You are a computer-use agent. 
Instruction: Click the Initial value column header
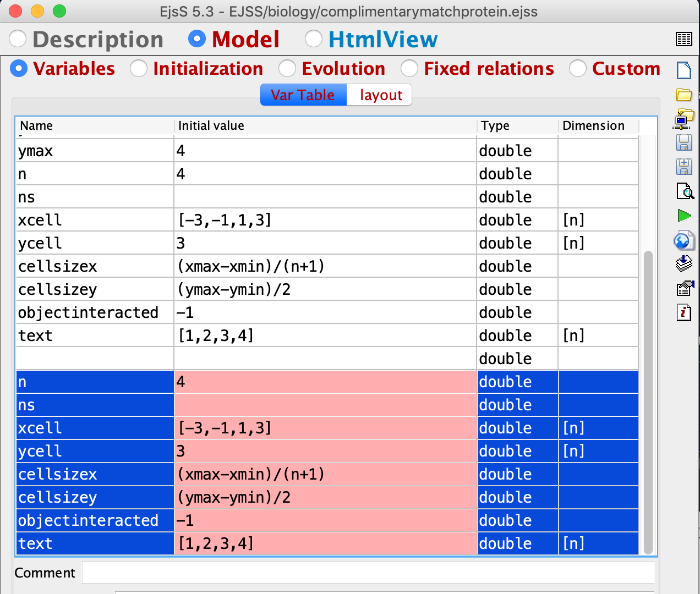(x=325, y=126)
